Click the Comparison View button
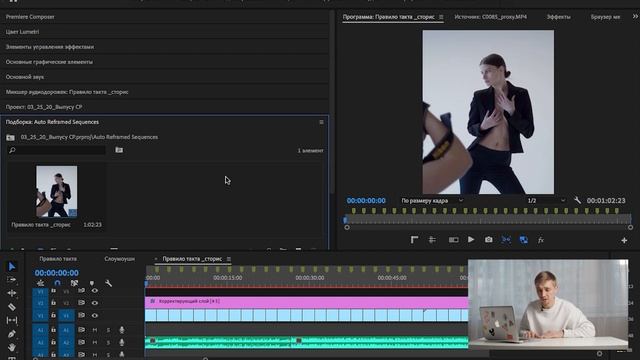 click(453, 240)
